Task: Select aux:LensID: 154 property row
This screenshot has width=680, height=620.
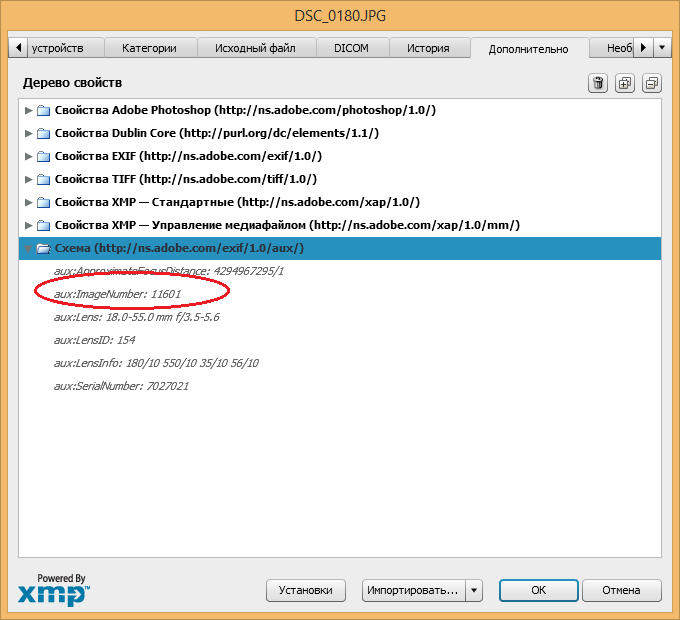Action: 95,340
